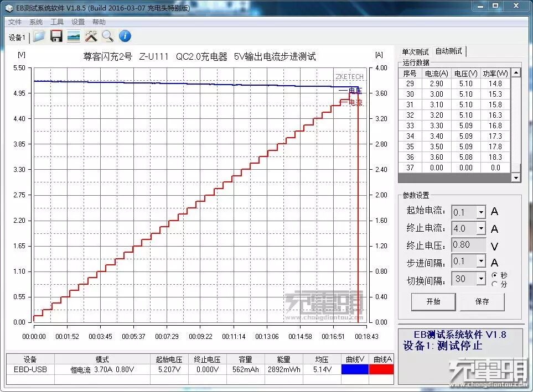
Task: Click the blue 曲线V color swatch
Action: click(355, 369)
